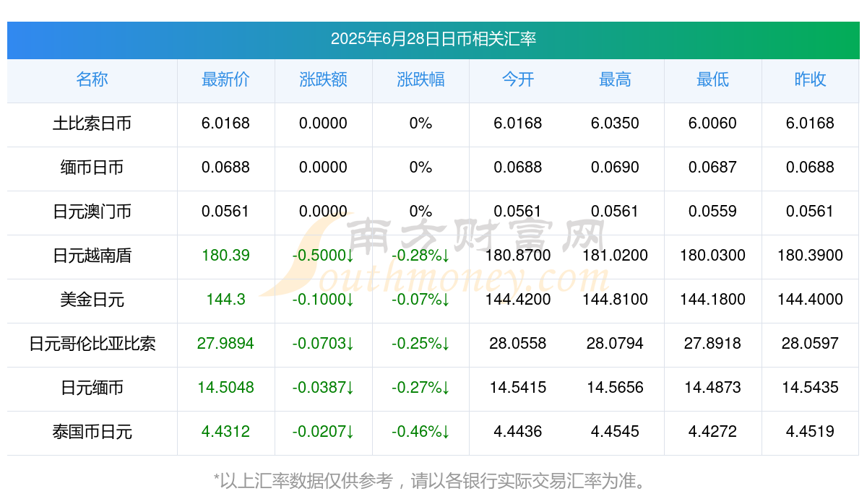Viewport: 867px width, 504px height.
Task: Click highest price 0.0690
Action: coord(615,168)
